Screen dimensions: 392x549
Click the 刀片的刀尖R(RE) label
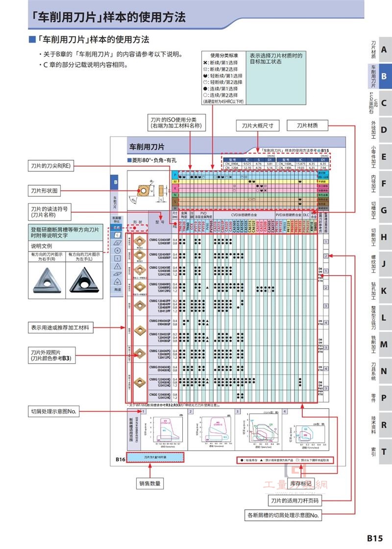tap(51, 166)
